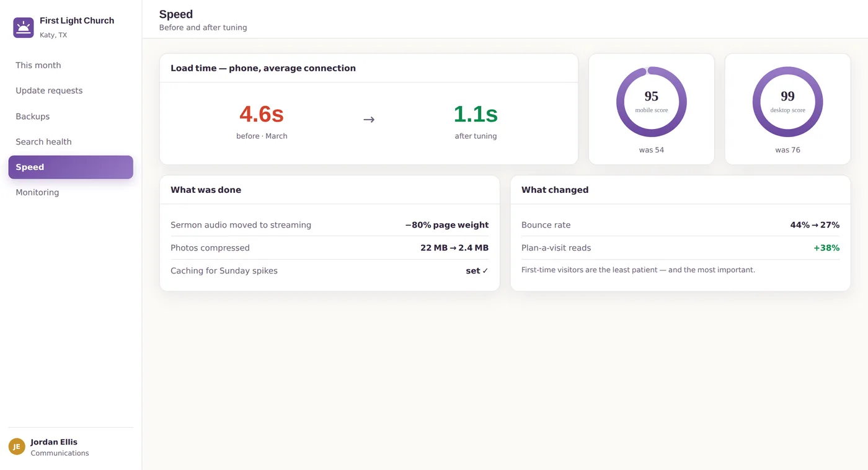Image resolution: width=868 pixels, height=470 pixels.
Task: Select Search health in the sidebar
Action: click(71, 142)
